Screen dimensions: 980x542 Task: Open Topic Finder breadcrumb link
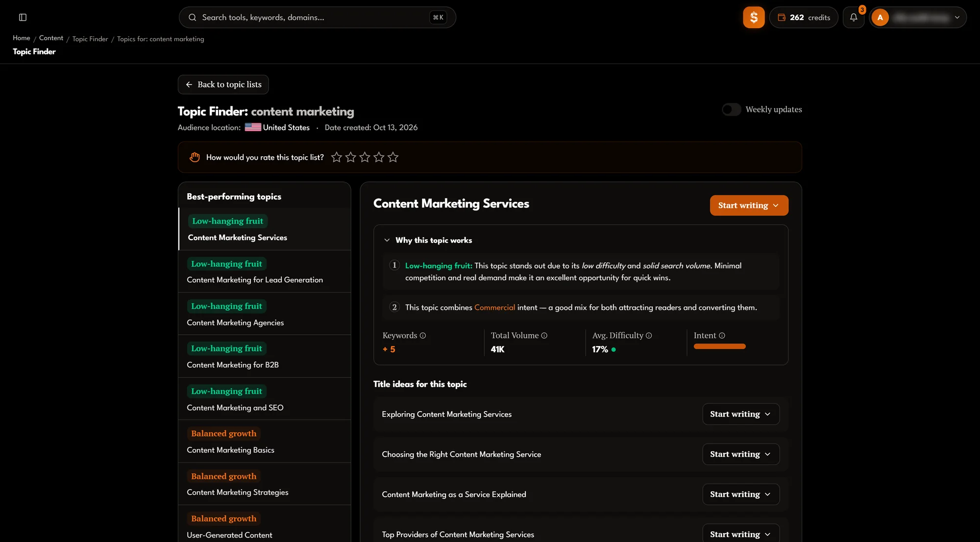pos(90,39)
